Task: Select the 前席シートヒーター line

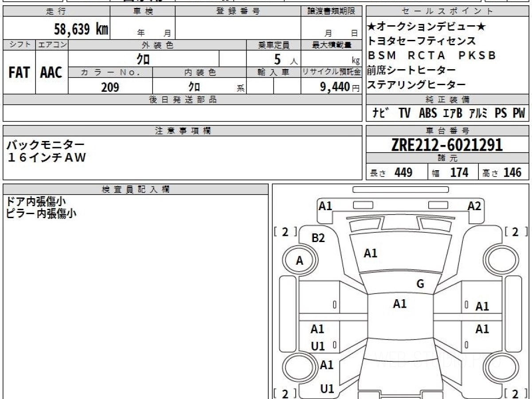Action: [x=412, y=70]
